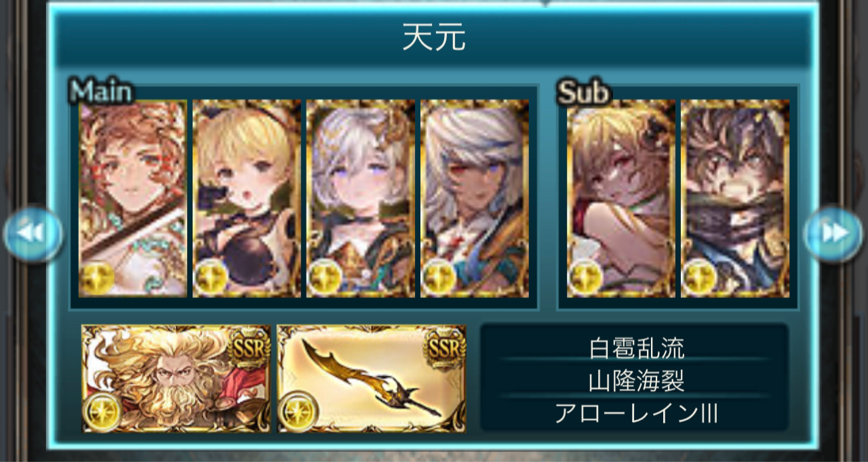
Task: Click the 白雹乱流 skill entry
Action: pyautogui.click(x=636, y=348)
